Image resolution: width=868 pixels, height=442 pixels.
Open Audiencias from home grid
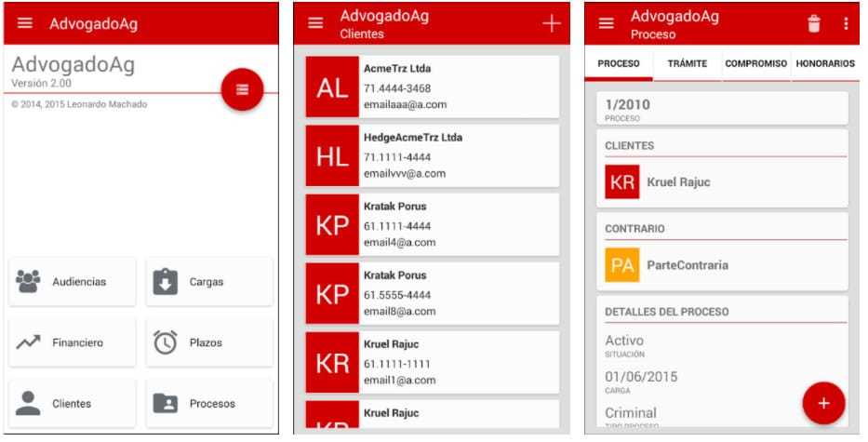pos(73,282)
